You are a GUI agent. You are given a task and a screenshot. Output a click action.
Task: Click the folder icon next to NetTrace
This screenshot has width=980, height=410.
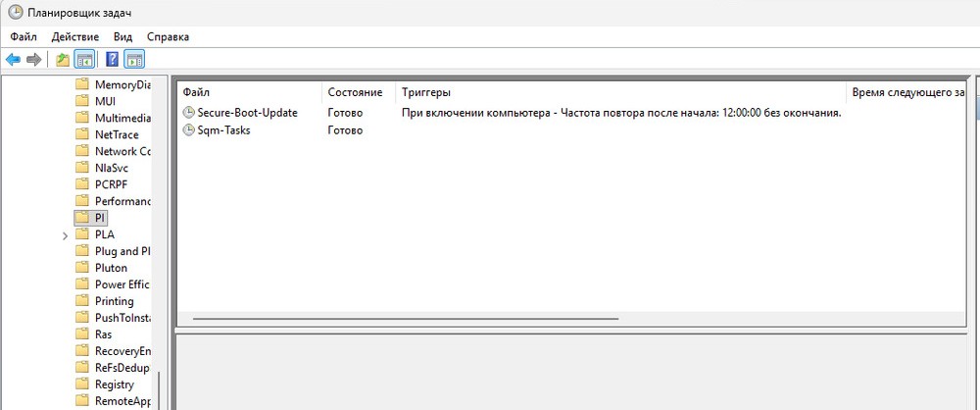(82, 134)
